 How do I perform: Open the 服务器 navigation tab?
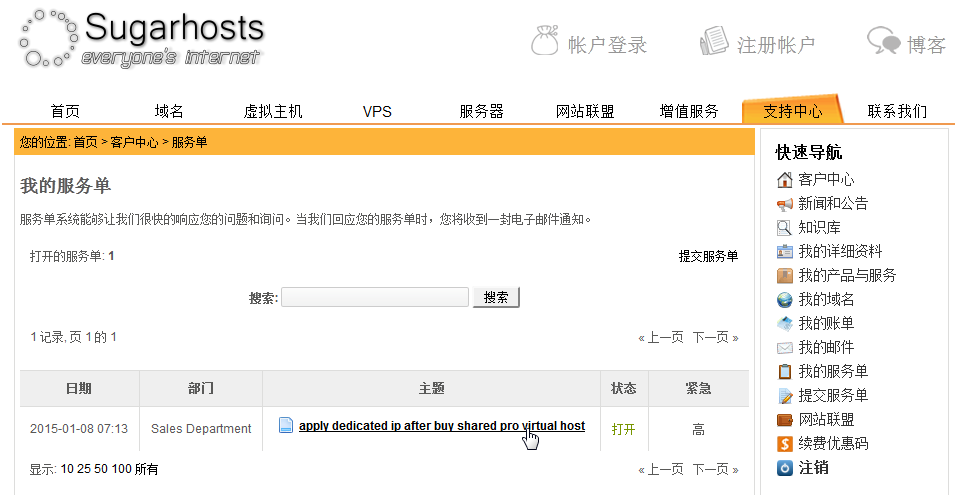[x=481, y=111]
